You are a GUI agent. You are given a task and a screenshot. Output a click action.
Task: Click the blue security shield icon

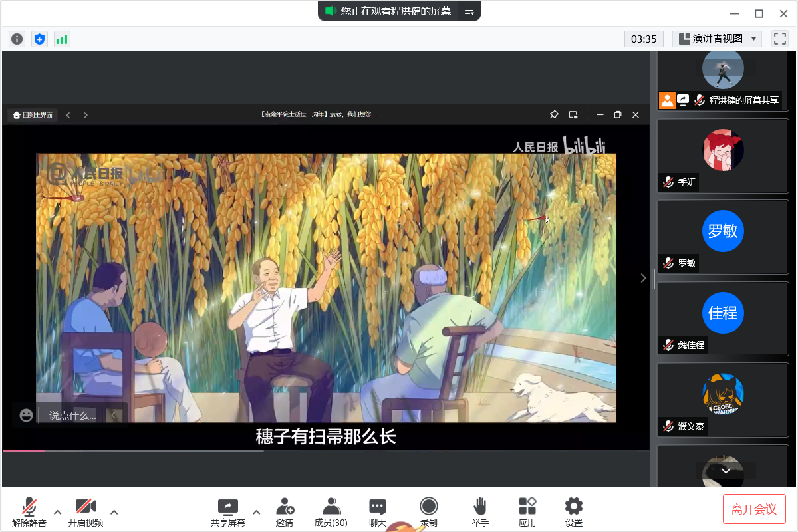point(39,39)
